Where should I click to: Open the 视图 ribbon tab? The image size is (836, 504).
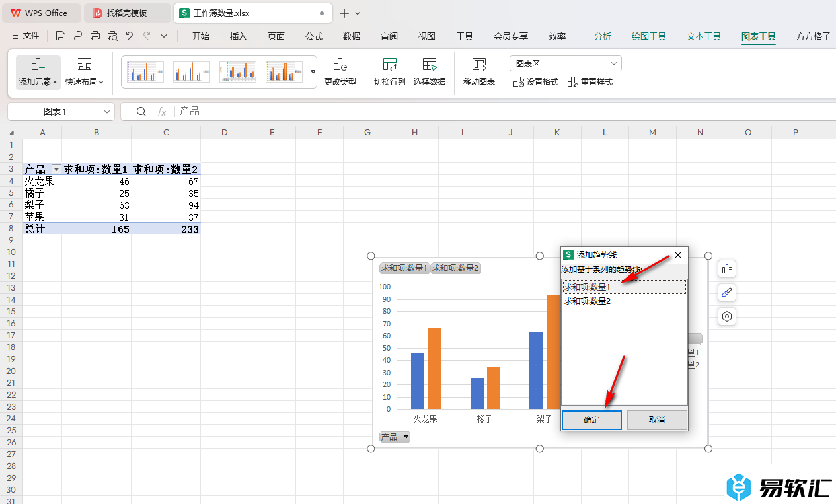pos(427,36)
